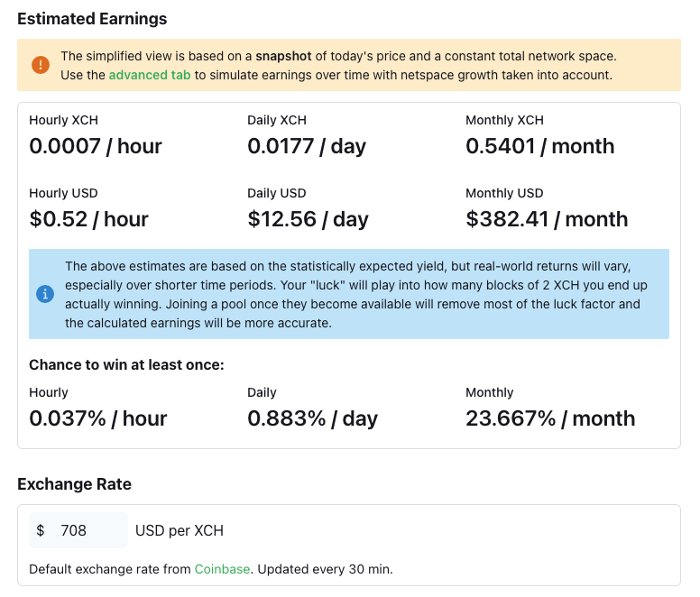Click the dollar sign before the rate field
The image size is (700, 597).
tap(41, 530)
